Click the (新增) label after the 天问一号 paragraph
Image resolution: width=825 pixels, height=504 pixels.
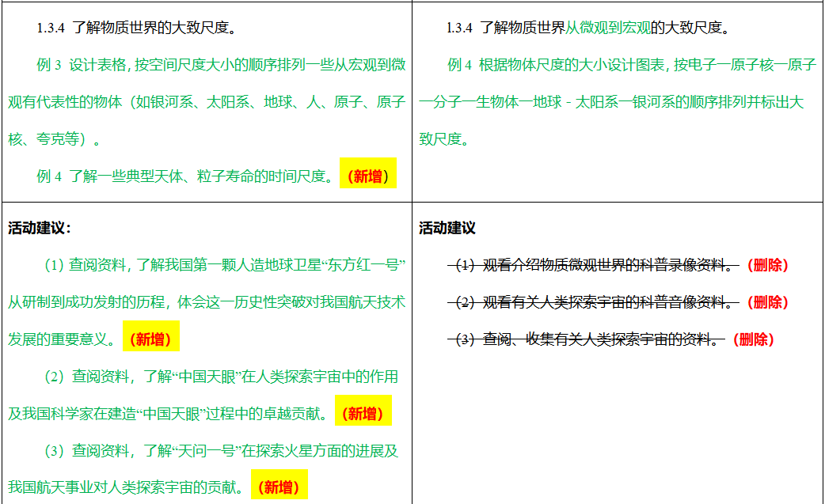279,487
